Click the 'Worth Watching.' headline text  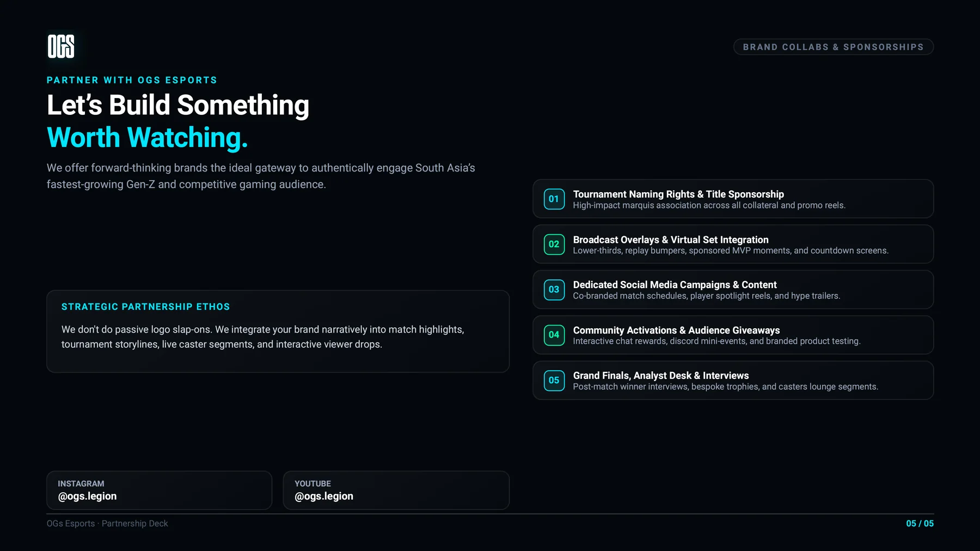[x=148, y=138]
